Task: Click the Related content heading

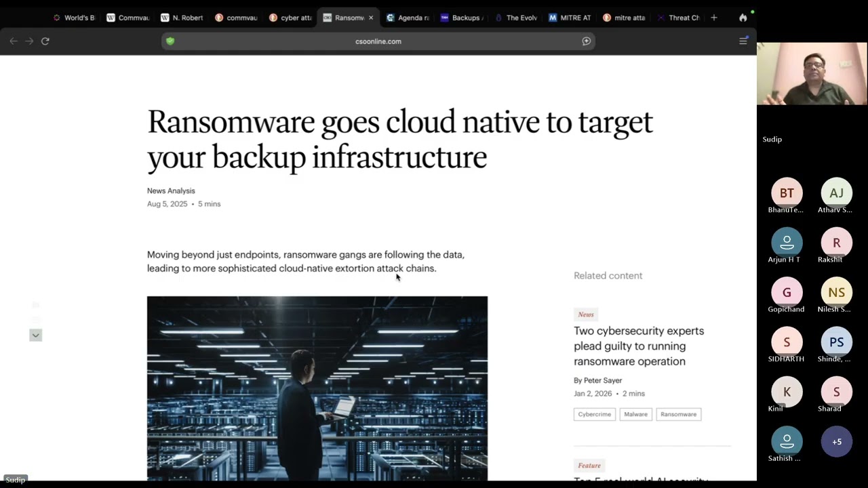Action: pyautogui.click(x=608, y=276)
